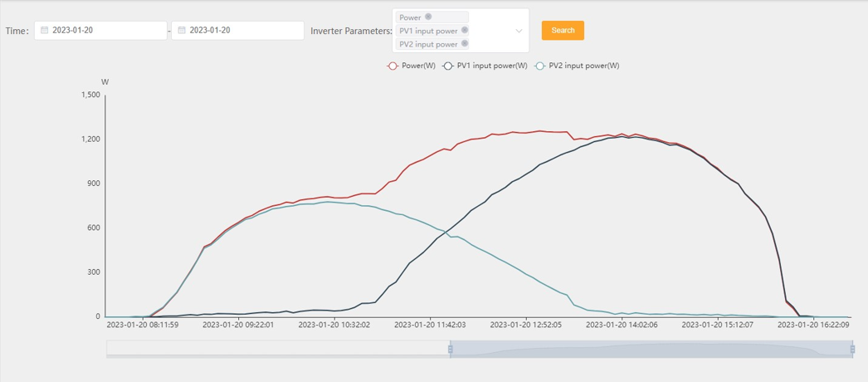
Task: Click the orange Search button
Action: [563, 31]
